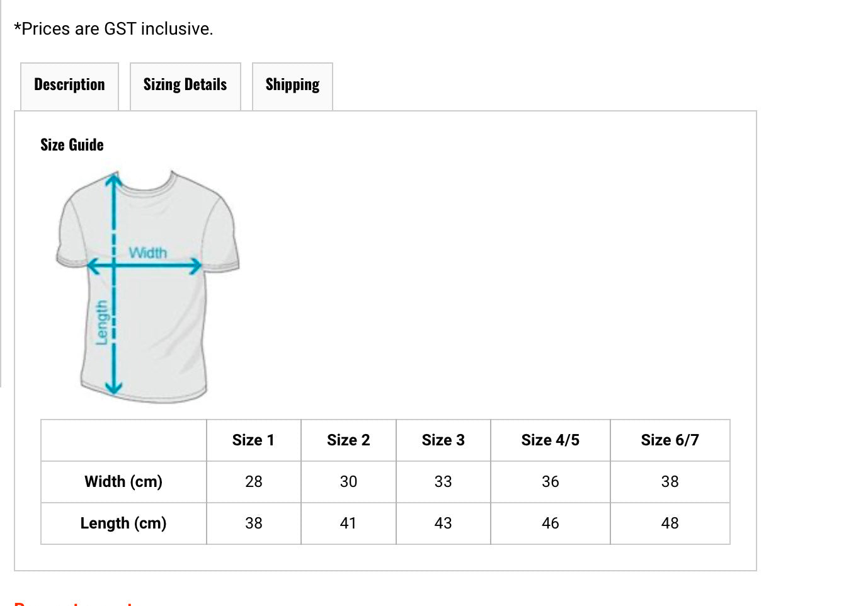
Task: Click the Size 2 length value 41
Action: [x=348, y=523]
